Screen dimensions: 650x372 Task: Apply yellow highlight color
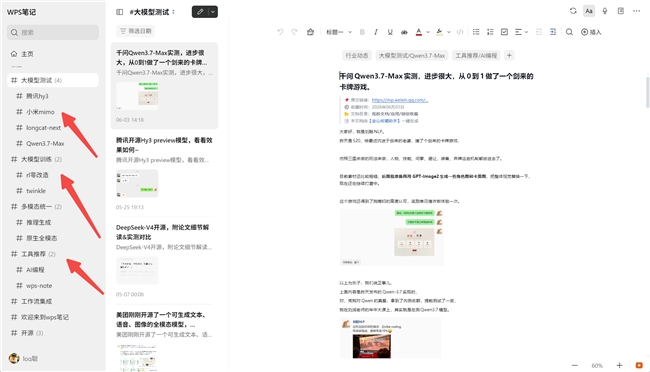[x=439, y=32]
